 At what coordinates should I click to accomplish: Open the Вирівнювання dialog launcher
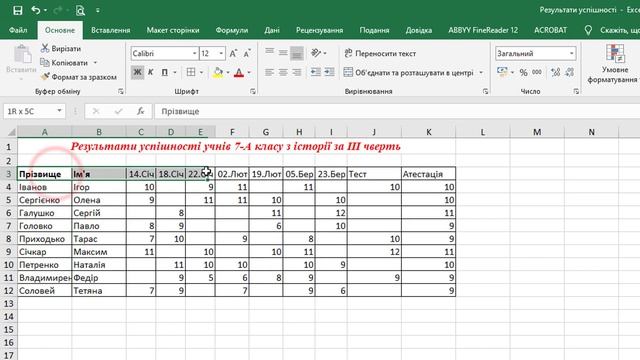tap(485, 91)
